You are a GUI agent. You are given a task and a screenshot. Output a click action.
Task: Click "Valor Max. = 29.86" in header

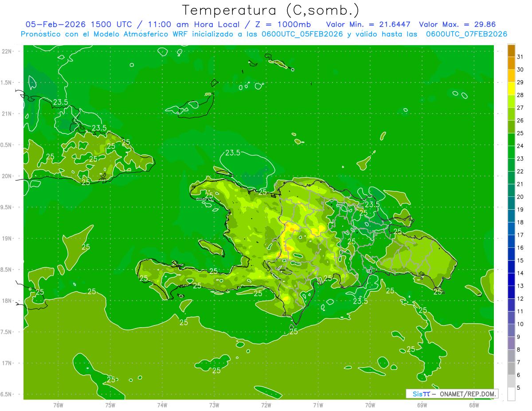click(x=457, y=24)
